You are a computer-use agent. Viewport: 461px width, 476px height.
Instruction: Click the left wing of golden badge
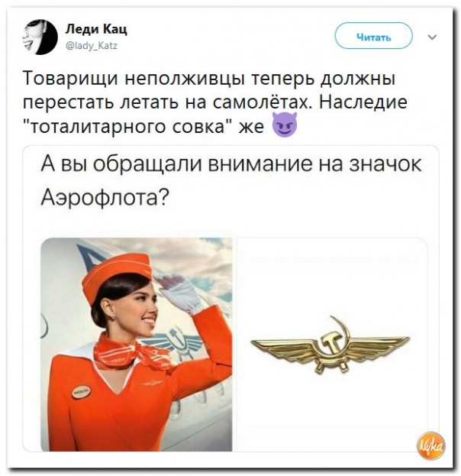pos(285,348)
